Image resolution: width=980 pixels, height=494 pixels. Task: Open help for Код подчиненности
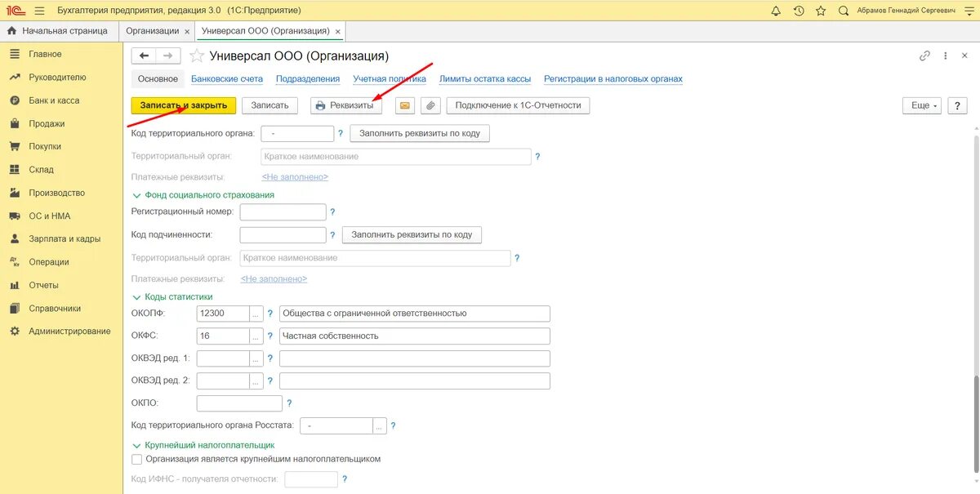(x=332, y=235)
